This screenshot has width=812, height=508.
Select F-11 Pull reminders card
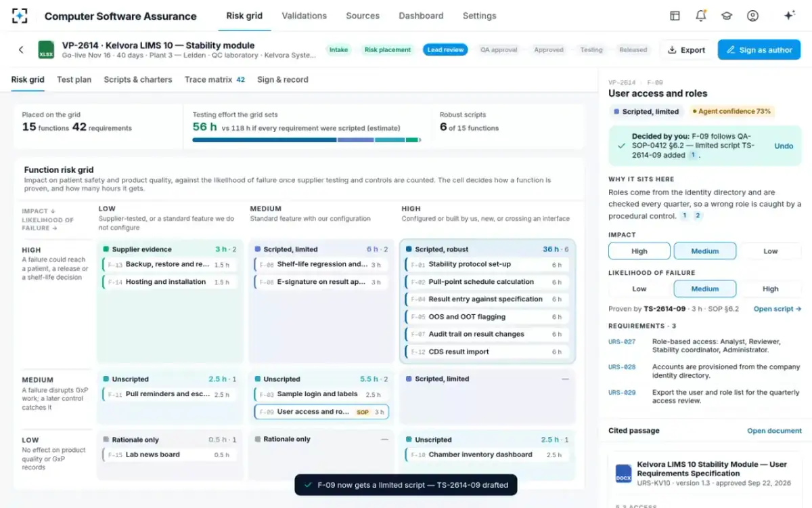click(169, 394)
